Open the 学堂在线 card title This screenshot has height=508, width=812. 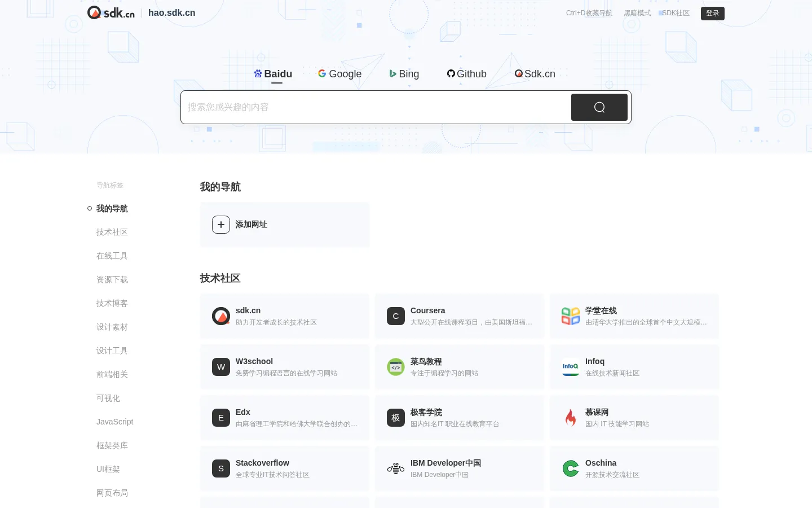click(601, 311)
